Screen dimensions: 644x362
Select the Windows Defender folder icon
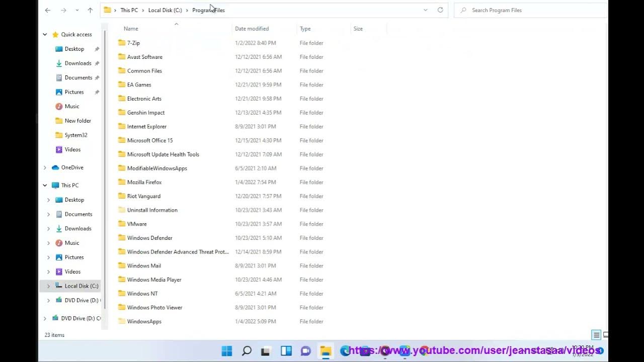click(121, 238)
